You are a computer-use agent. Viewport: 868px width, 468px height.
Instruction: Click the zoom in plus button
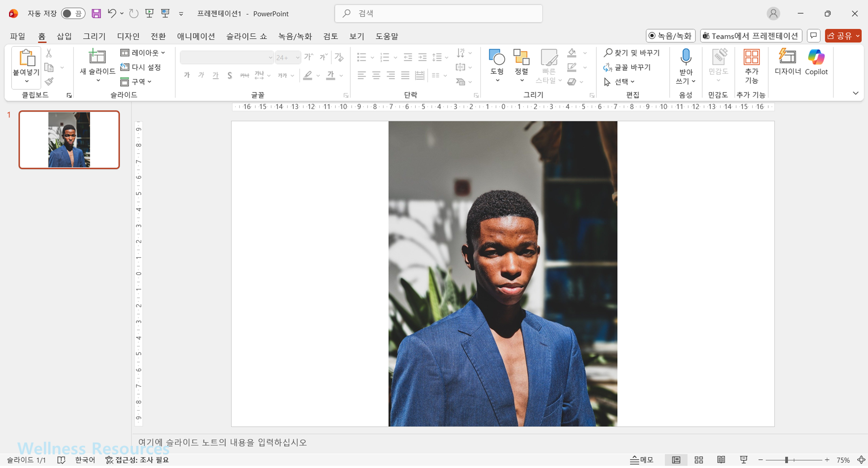pyautogui.click(x=827, y=460)
